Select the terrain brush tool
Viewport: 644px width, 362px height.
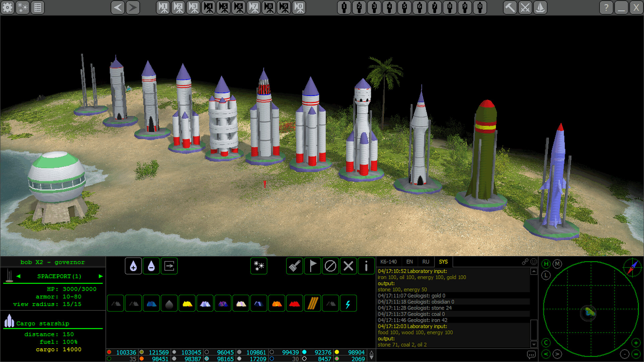click(294, 266)
